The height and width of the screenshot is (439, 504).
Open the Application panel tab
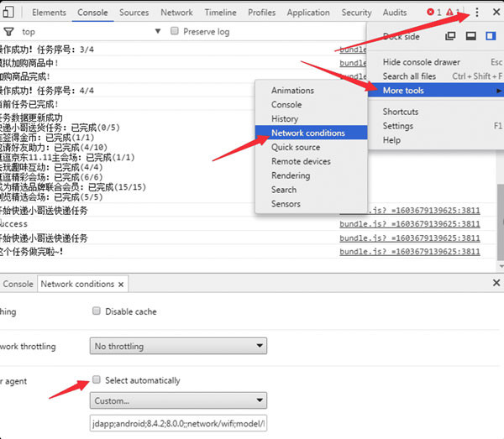click(307, 13)
